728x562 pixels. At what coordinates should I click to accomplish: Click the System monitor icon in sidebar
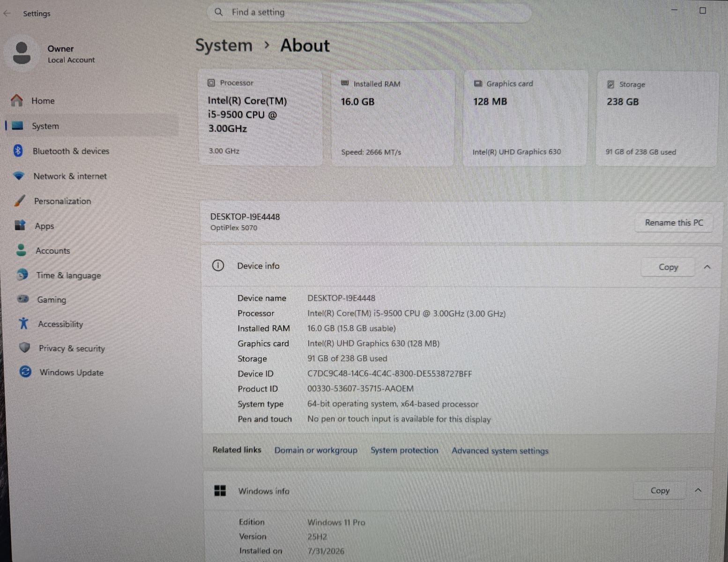coord(17,126)
